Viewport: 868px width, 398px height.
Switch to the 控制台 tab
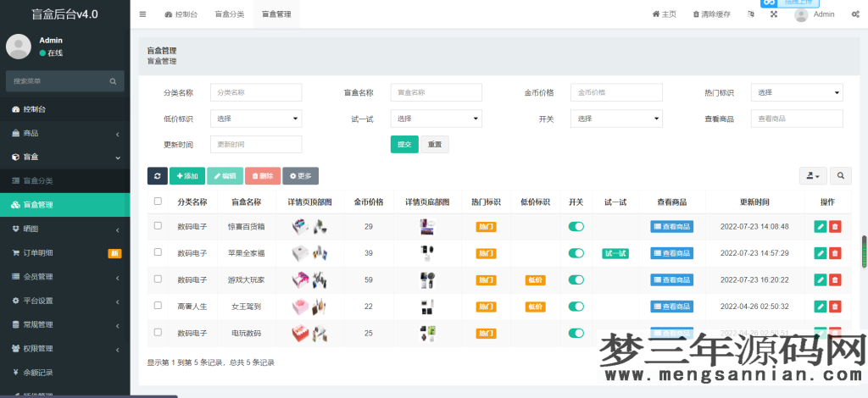181,14
